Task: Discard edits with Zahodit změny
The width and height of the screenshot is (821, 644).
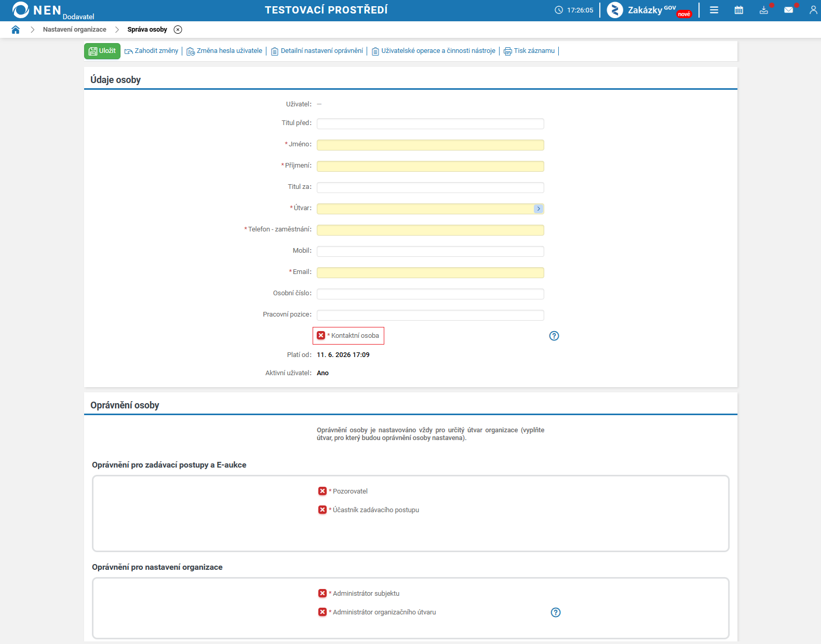Action: 151,51
